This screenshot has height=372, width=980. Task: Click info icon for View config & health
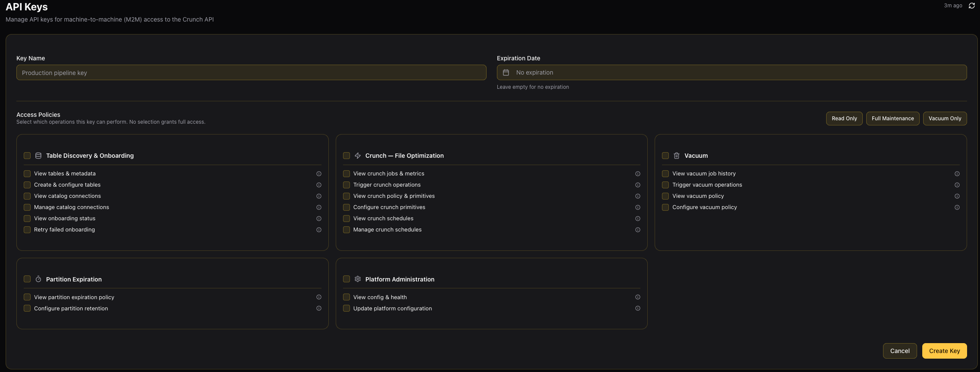click(638, 297)
